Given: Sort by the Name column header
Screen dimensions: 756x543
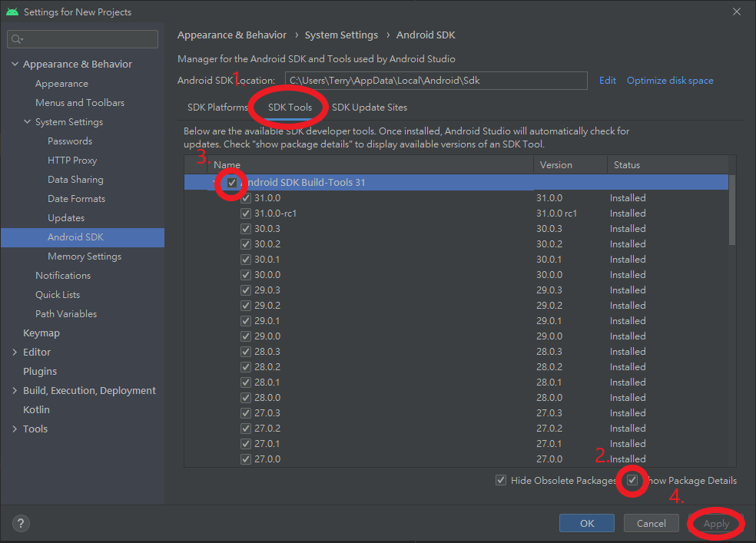Looking at the screenshot, I should [x=227, y=165].
